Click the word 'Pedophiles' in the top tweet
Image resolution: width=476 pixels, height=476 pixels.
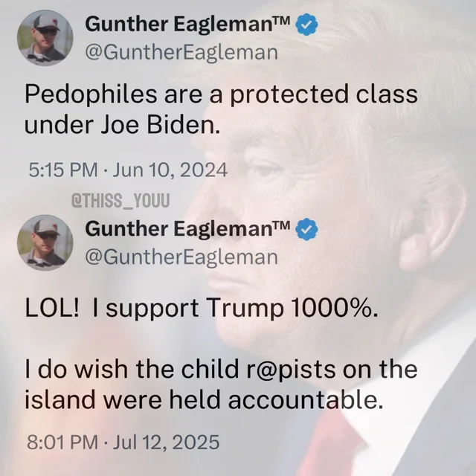(91, 94)
